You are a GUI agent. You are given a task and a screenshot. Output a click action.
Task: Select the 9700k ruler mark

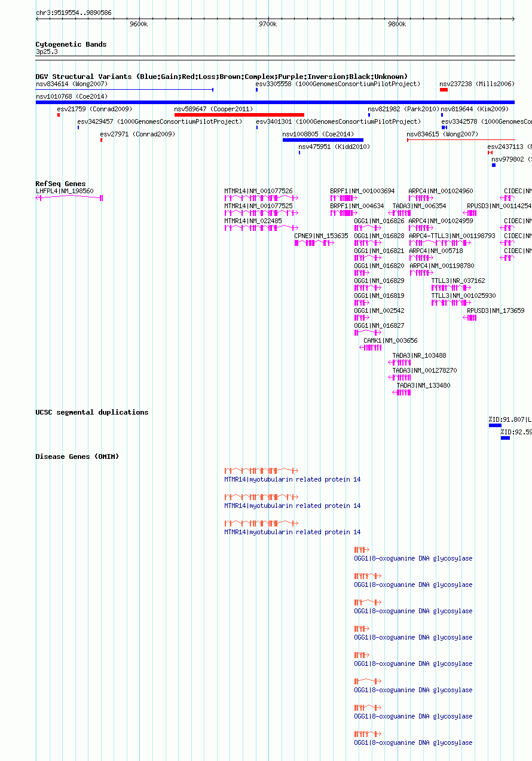click(268, 24)
